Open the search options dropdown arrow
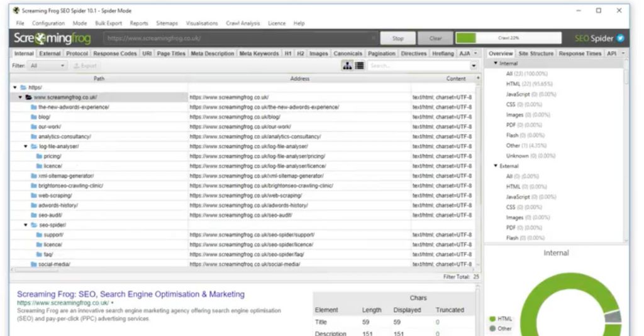Viewport: 644px width, 336px height. point(474,66)
